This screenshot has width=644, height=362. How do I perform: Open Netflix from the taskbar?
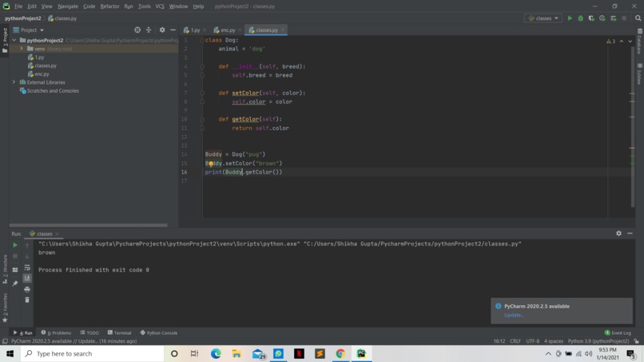pyautogui.click(x=299, y=353)
